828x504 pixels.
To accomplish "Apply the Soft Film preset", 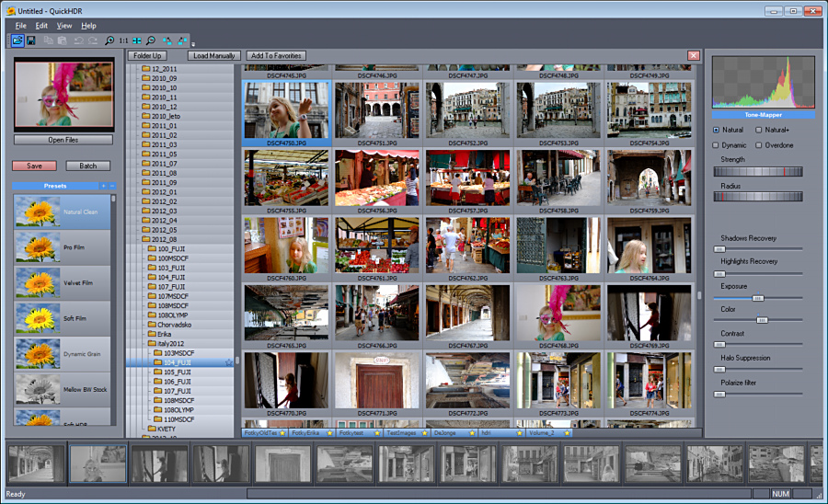I will click(63, 318).
